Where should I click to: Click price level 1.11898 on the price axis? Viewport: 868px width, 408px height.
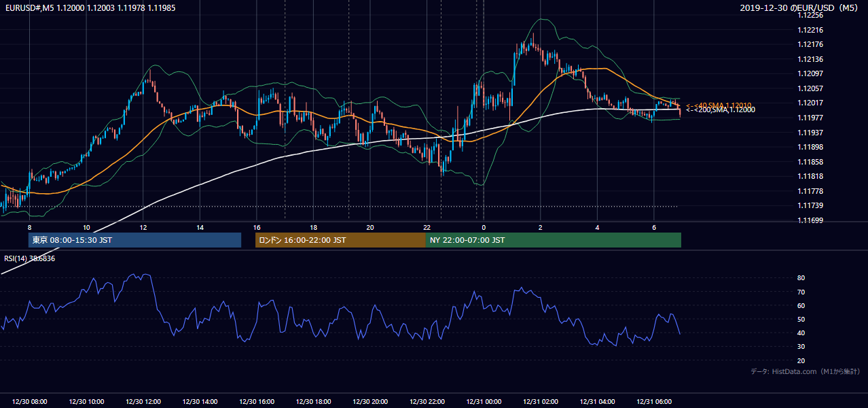810,147
